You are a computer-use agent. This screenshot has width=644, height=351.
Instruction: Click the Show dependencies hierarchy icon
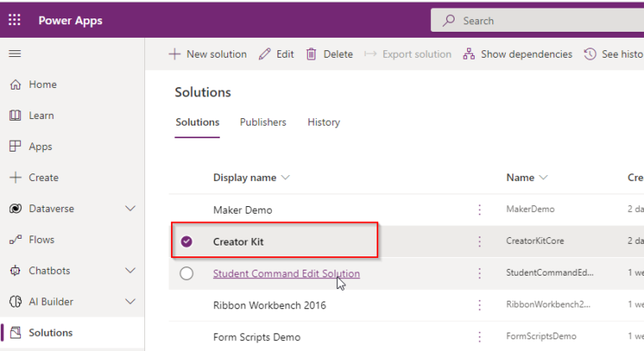(469, 54)
